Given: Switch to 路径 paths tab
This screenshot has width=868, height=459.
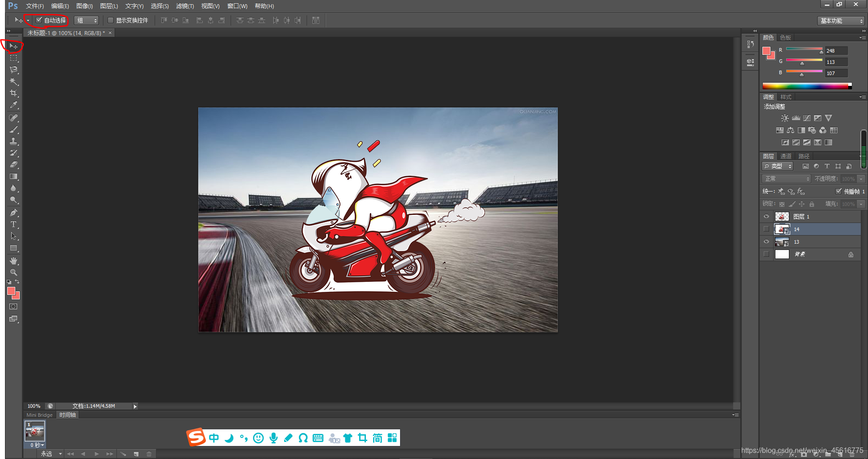Looking at the screenshot, I should click(804, 156).
